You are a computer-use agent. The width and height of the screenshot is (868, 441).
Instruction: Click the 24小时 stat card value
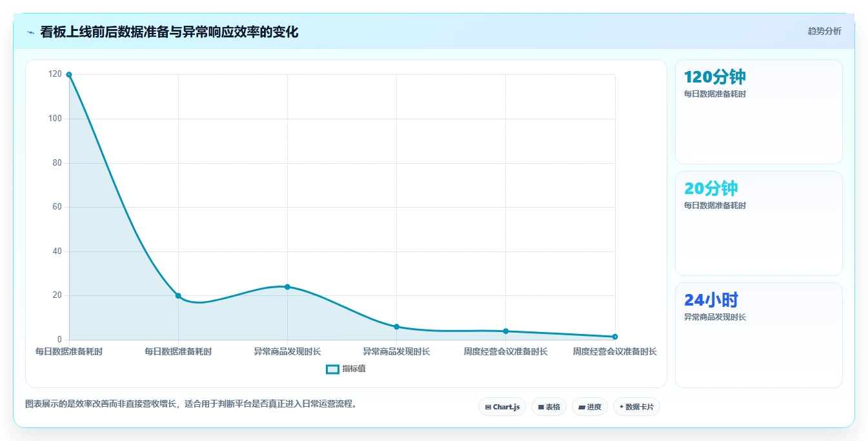click(x=711, y=300)
